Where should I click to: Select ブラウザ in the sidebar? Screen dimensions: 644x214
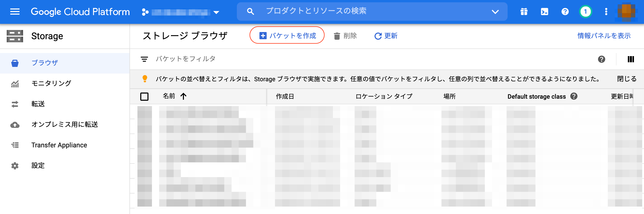pos(65,63)
